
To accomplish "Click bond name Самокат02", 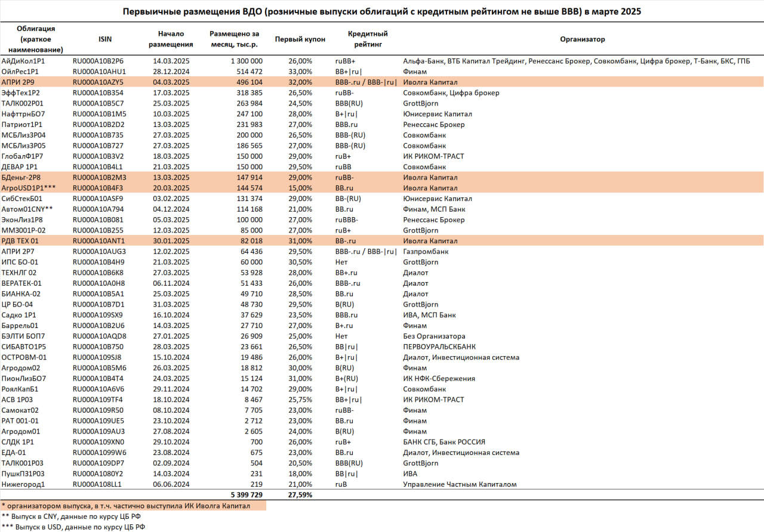I will (x=20, y=410).
